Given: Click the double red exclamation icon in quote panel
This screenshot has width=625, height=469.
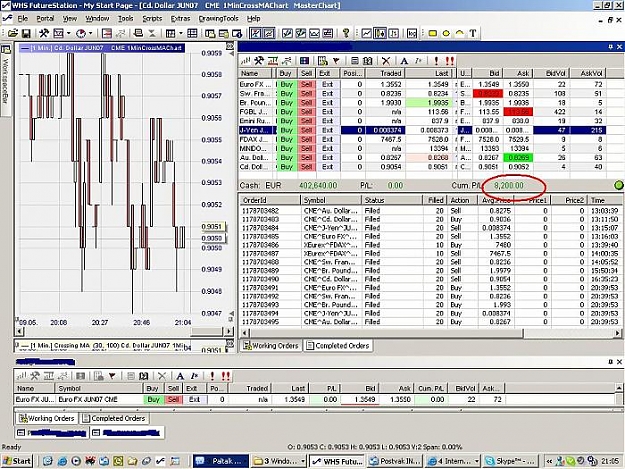Looking at the screenshot, I should 450,61.
